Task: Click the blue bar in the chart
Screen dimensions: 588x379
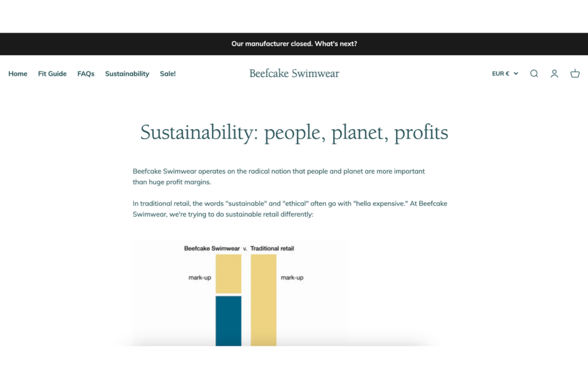Action: pos(229,321)
